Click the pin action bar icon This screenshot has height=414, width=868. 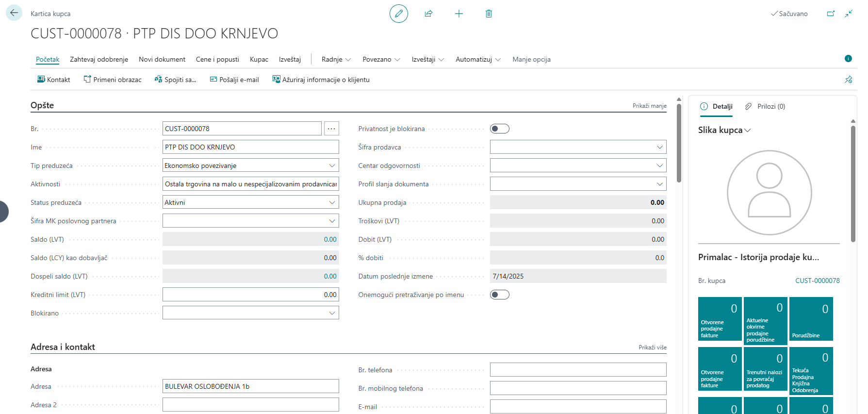(x=848, y=80)
